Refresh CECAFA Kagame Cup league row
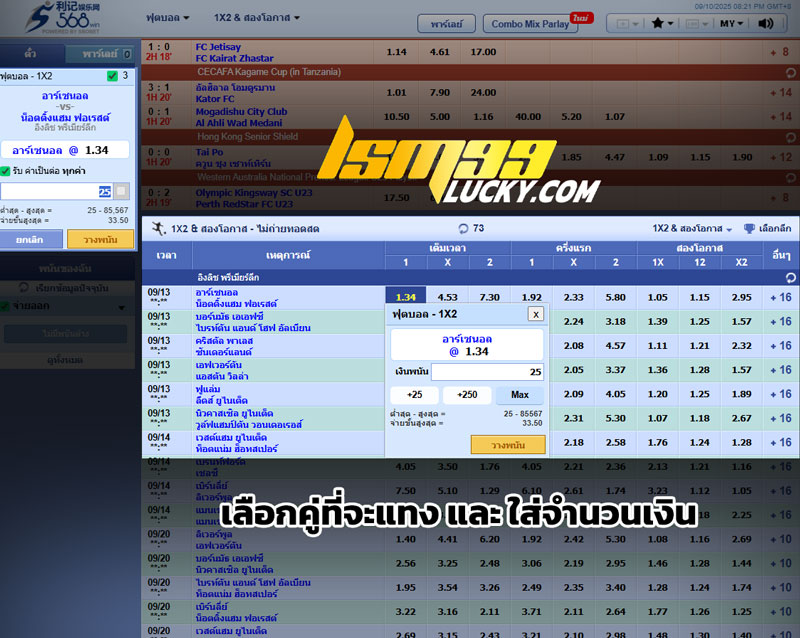This screenshot has width=800, height=638. coord(790,72)
